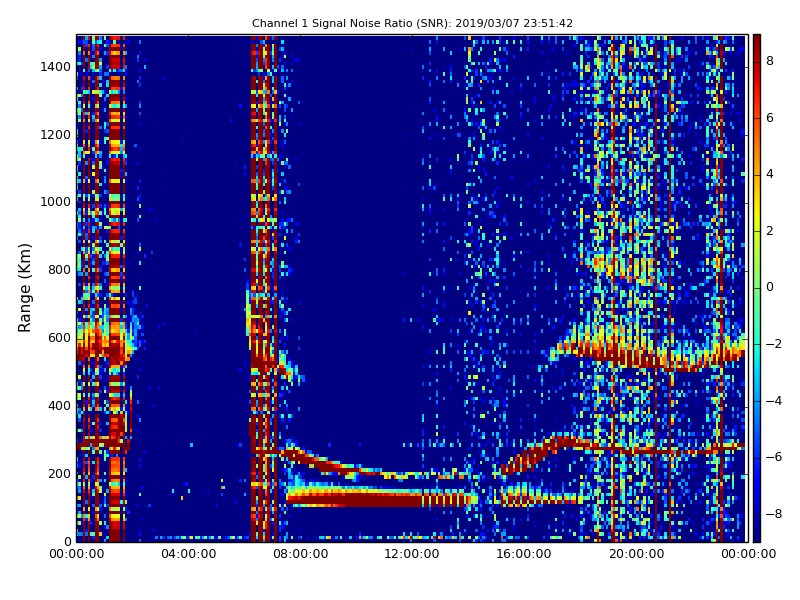Click the 04:00:00 time axis label
This screenshot has height=600, width=800.
[188, 554]
